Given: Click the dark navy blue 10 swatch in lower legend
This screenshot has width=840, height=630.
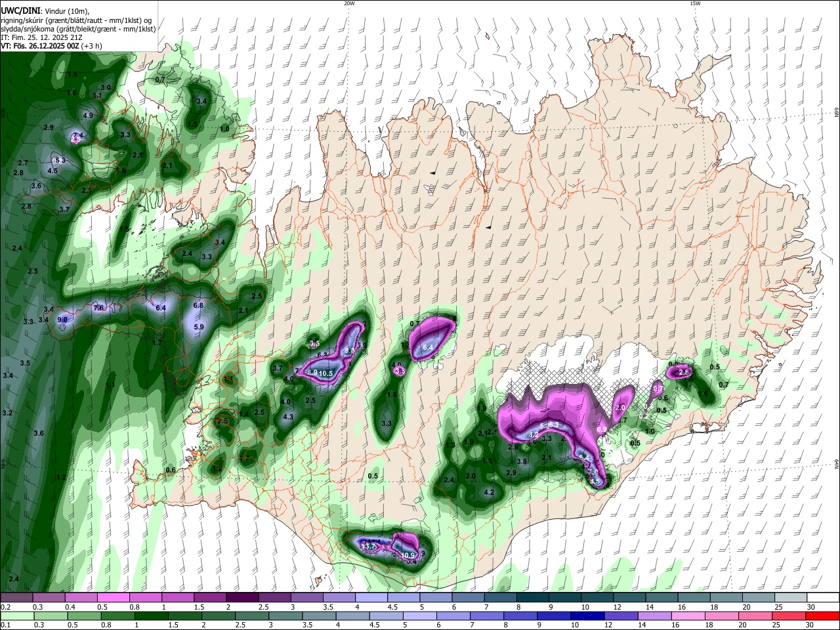Looking at the screenshot, I should pyautogui.click(x=587, y=616).
